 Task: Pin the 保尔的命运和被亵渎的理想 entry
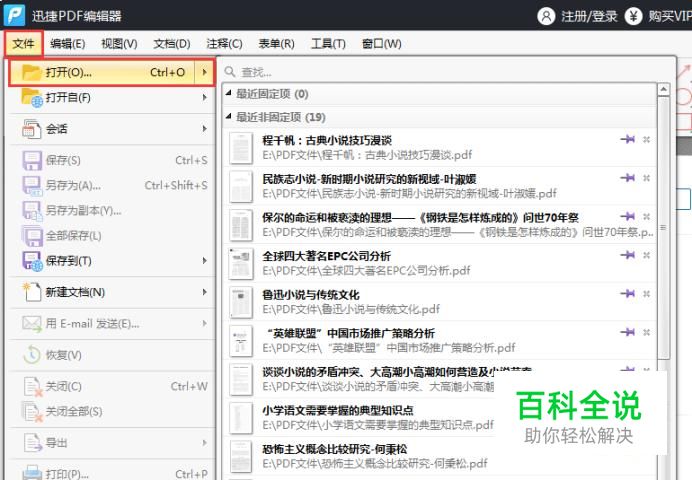(628, 216)
